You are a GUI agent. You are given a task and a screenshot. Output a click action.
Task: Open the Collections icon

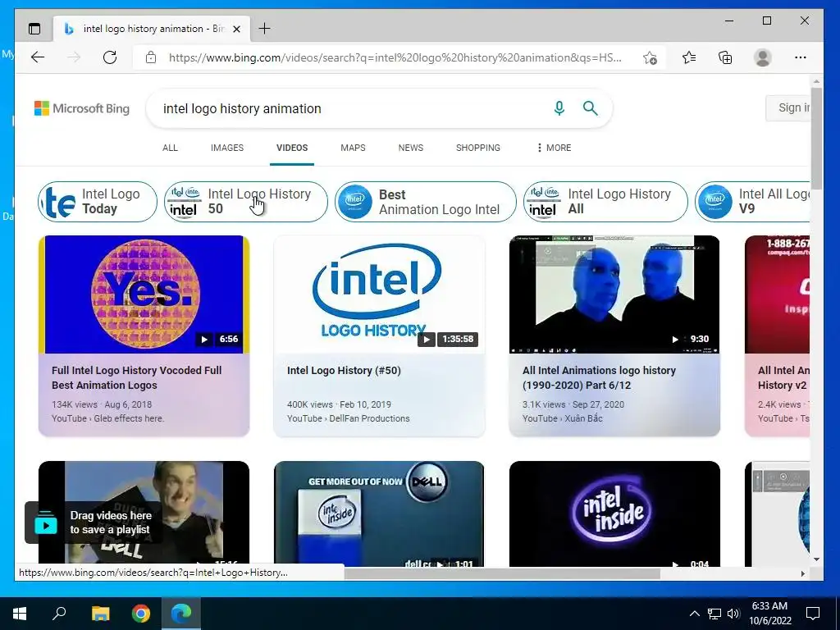(725, 57)
